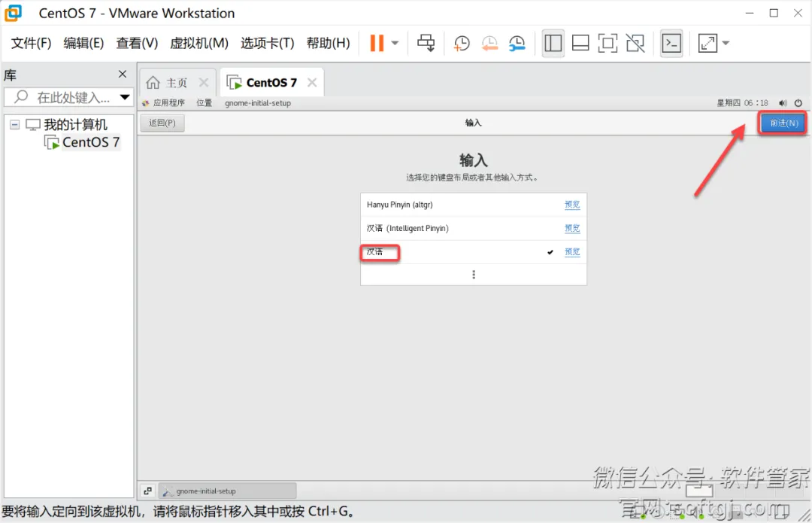The image size is (812, 523).
Task: Close the CentOS 7 tab
Action: (x=312, y=83)
